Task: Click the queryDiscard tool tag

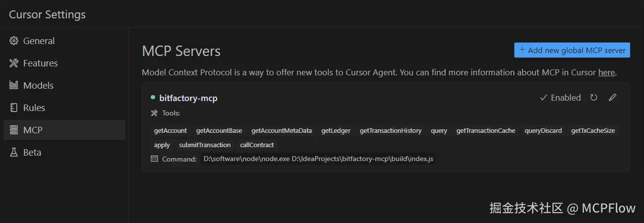Action: pos(543,131)
